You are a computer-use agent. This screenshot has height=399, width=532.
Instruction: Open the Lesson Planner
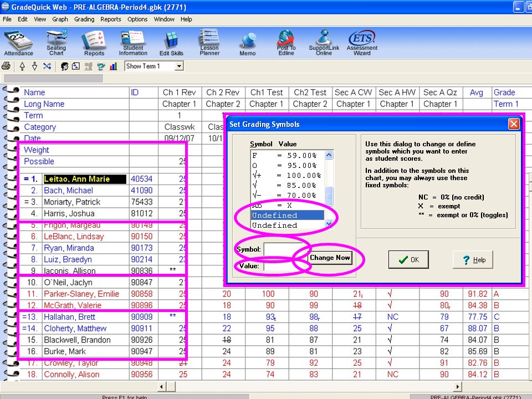tap(209, 43)
